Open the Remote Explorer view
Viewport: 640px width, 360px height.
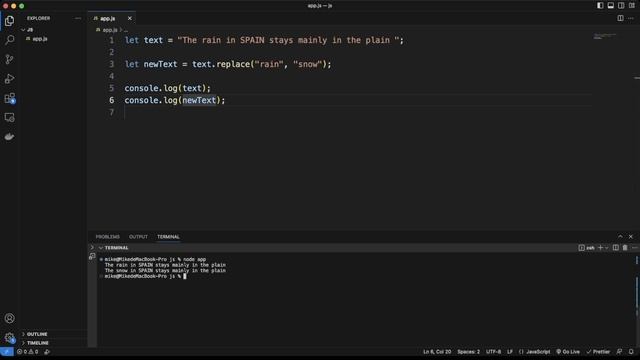9,118
